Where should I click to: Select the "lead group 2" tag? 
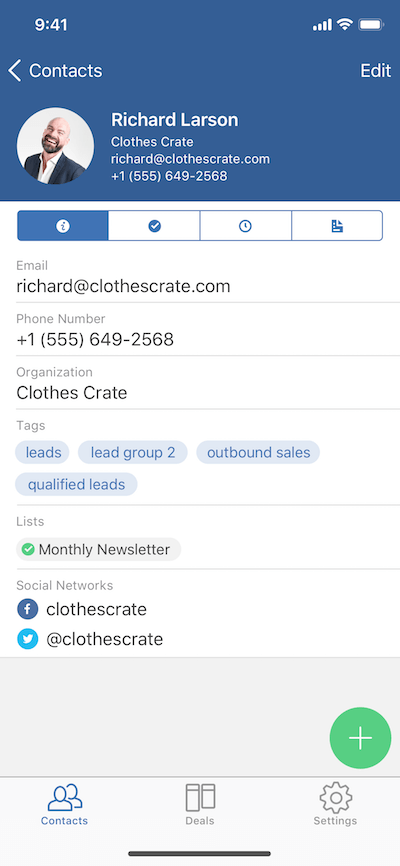pyautogui.click(x=133, y=452)
